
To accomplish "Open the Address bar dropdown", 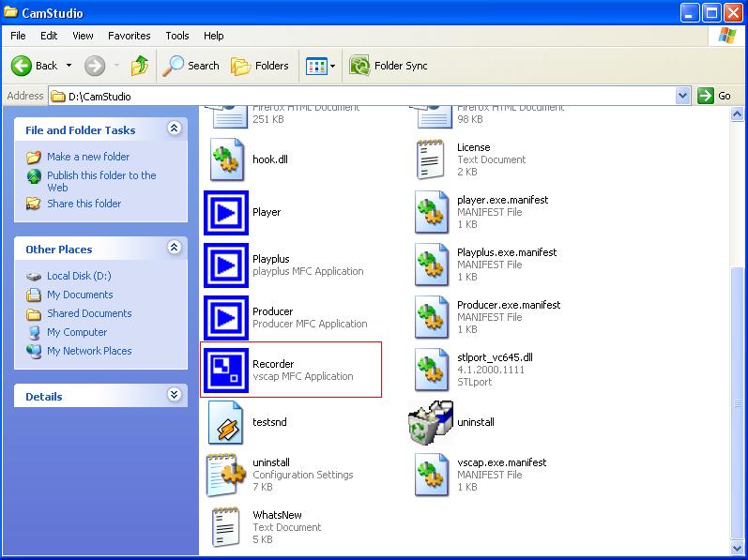I will point(682,97).
